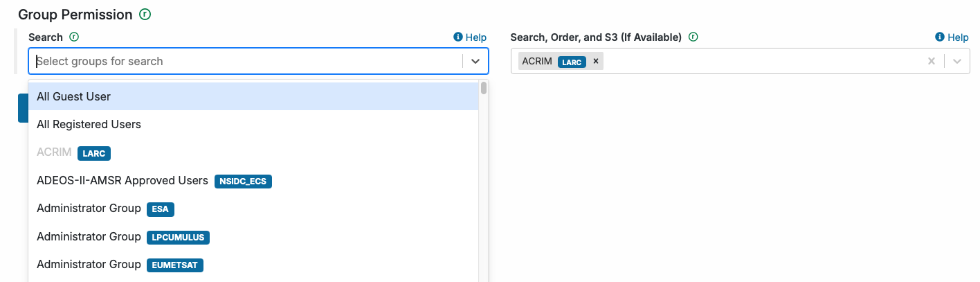Viewport: 980px width, 282px height.
Task: Open Help link above Search, Order, S3 field
Action: [958, 37]
